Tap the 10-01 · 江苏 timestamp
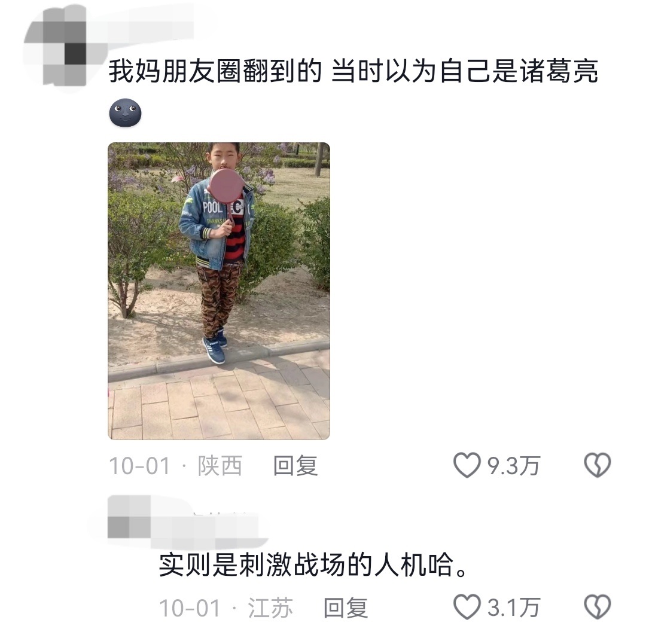 tap(226, 608)
